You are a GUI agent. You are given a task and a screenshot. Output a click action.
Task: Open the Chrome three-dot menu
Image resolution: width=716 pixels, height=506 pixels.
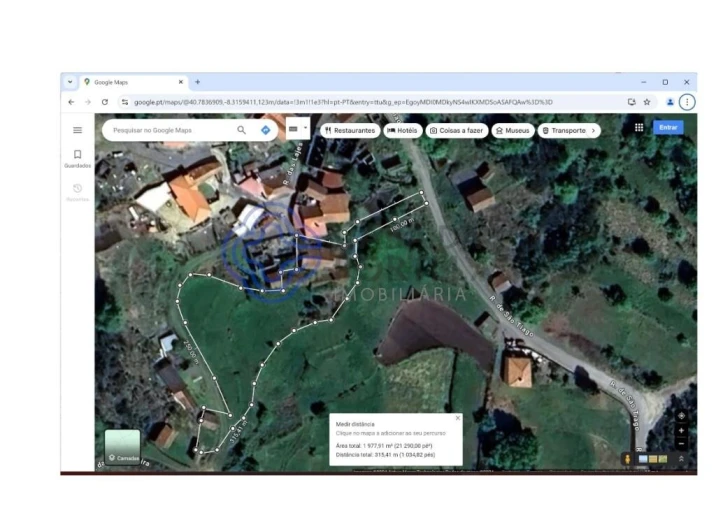[x=687, y=102]
